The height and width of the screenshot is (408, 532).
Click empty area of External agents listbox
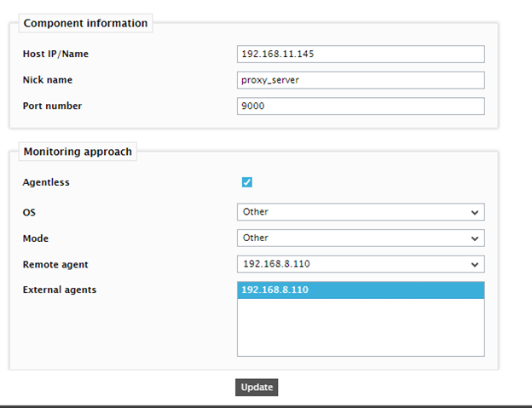pyautogui.click(x=361, y=327)
